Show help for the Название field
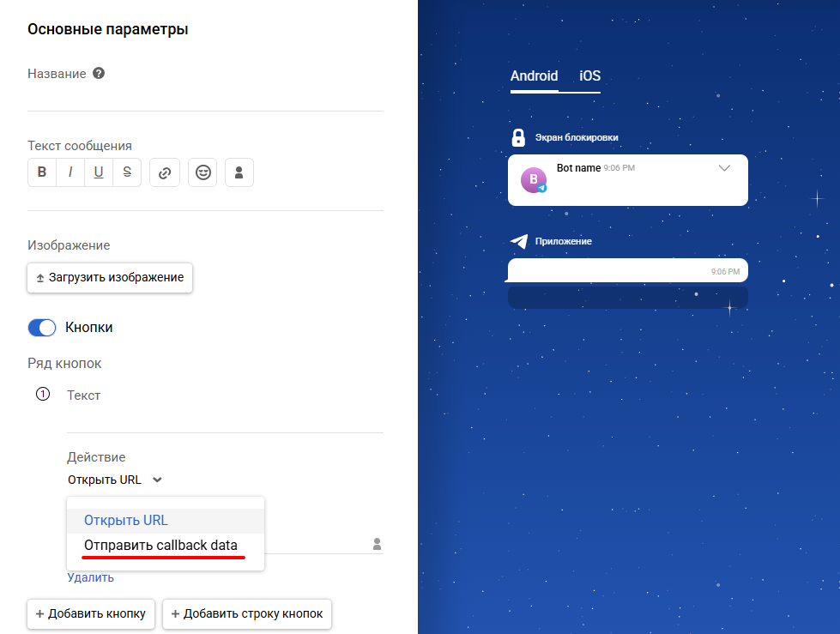This screenshot has height=634, width=840. [x=99, y=74]
